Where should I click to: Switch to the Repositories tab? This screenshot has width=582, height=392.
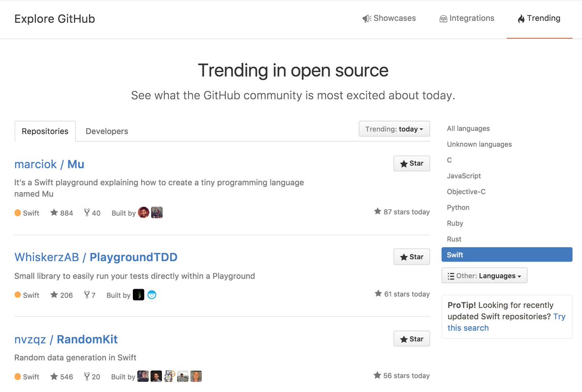coord(45,131)
